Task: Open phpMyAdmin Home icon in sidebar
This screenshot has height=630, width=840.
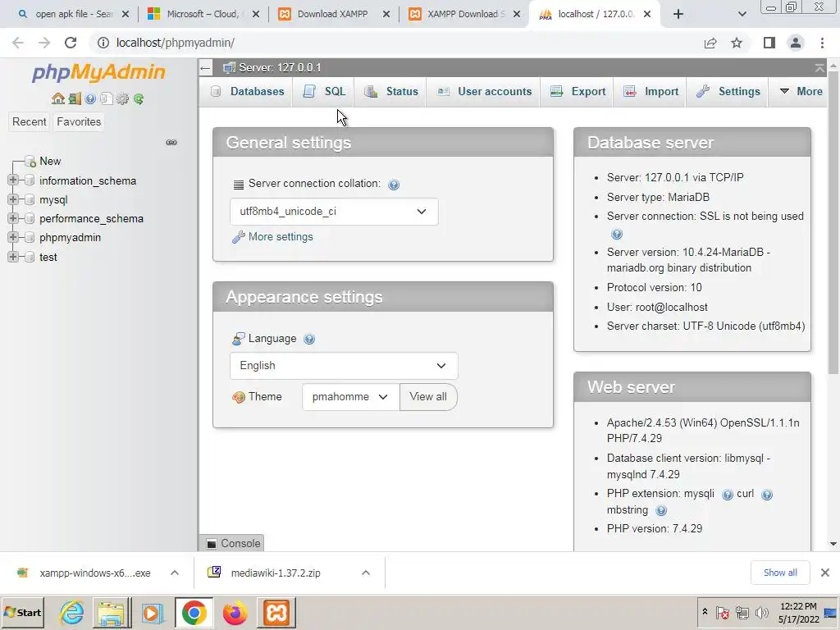Action: coord(58,98)
